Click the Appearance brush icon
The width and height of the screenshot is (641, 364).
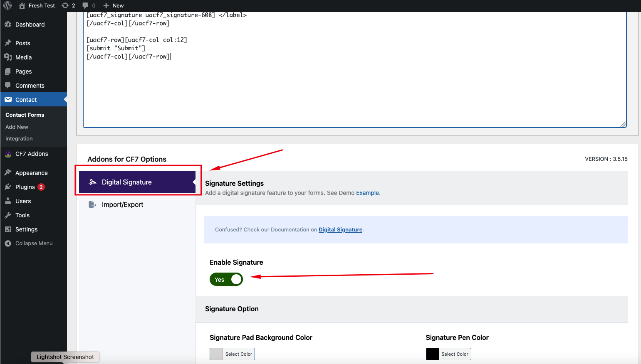[x=8, y=172]
